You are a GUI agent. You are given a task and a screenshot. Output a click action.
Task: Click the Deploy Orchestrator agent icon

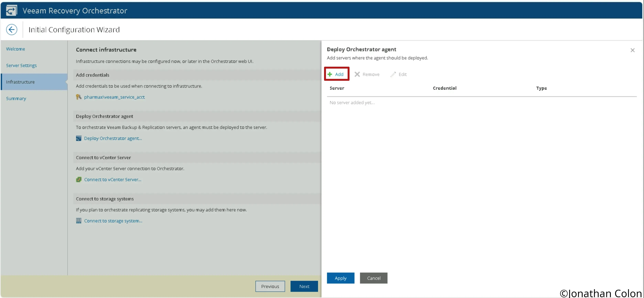point(79,138)
